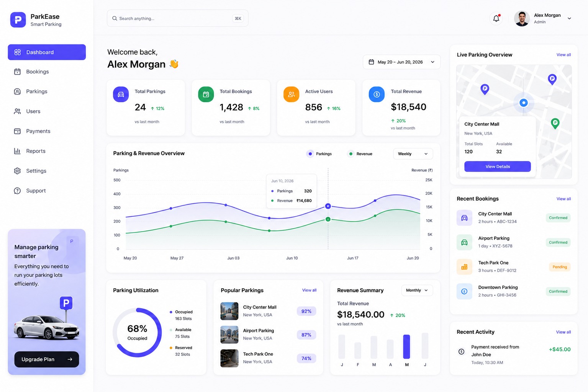Viewport: 588px width, 392px height.
Task: Select the green parking map pin
Action: pos(555,123)
